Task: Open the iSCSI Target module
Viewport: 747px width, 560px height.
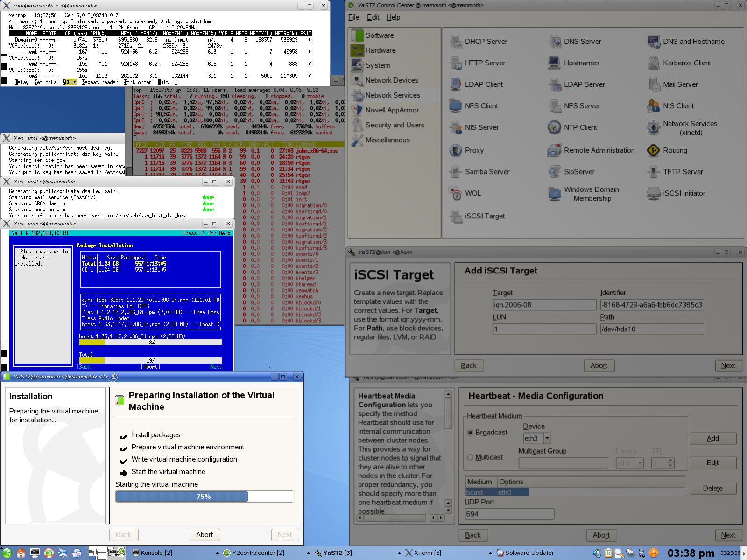Action: tap(456, 216)
